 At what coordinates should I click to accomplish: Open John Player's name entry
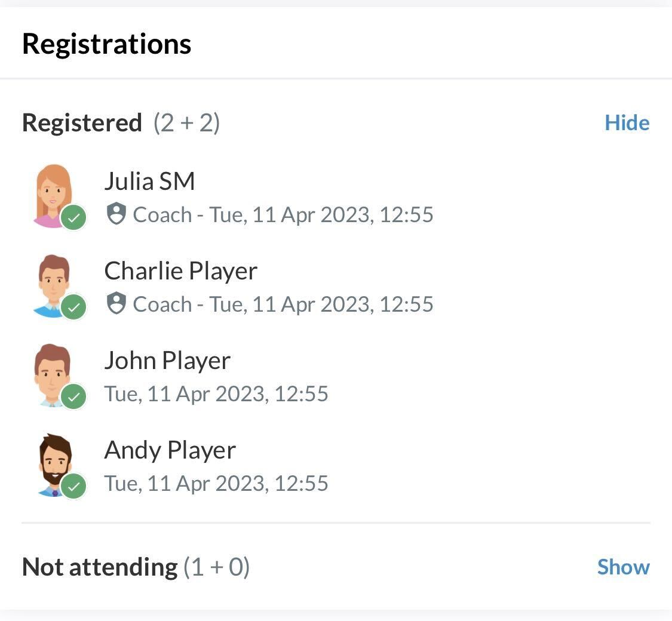coord(167,361)
